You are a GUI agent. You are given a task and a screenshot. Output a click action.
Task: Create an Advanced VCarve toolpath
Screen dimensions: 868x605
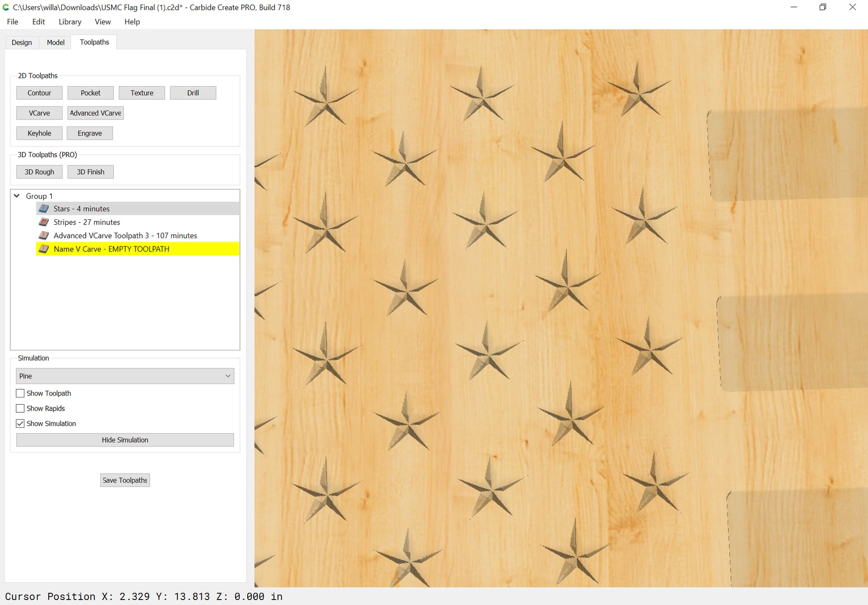pyautogui.click(x=95, y=113)
